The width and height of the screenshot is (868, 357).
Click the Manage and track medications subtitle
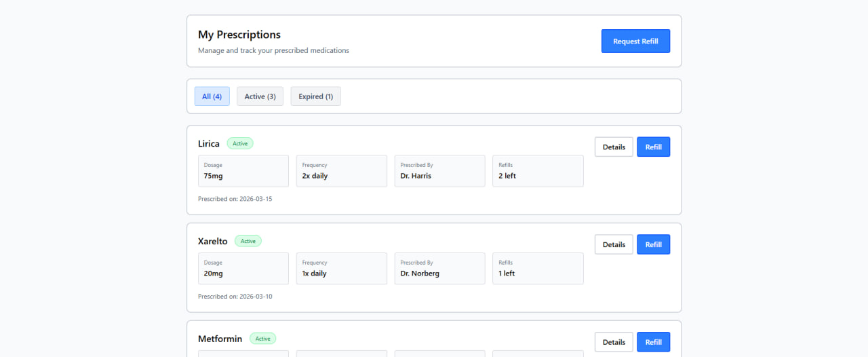point(273,51)
